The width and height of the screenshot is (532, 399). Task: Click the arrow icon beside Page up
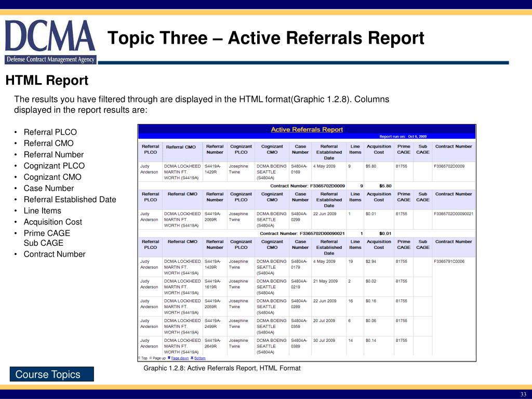[151, 358]
